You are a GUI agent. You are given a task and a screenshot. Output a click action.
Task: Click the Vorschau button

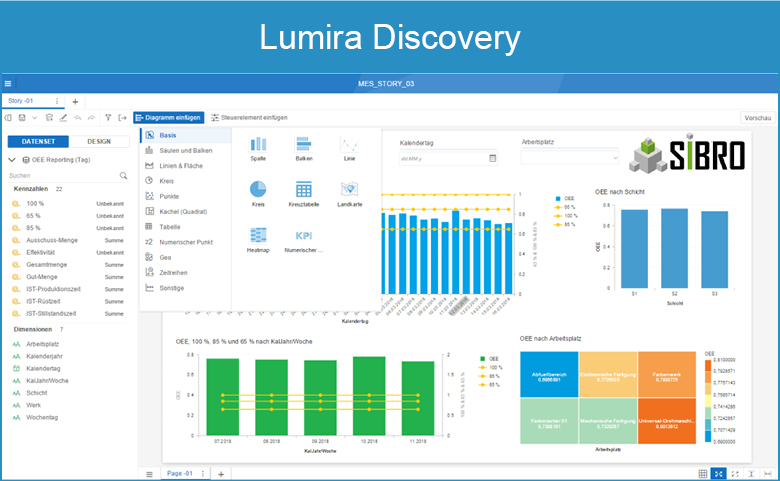[758, 118]
